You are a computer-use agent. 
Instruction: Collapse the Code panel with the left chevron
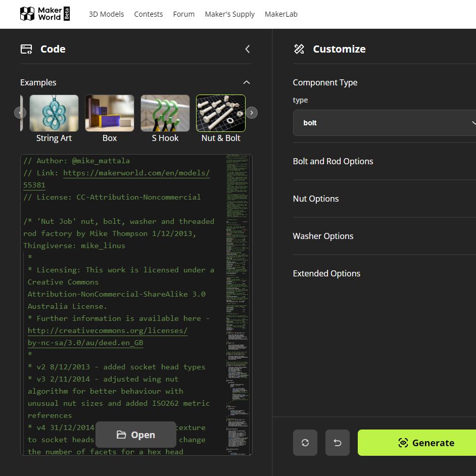tap(248, 49)
